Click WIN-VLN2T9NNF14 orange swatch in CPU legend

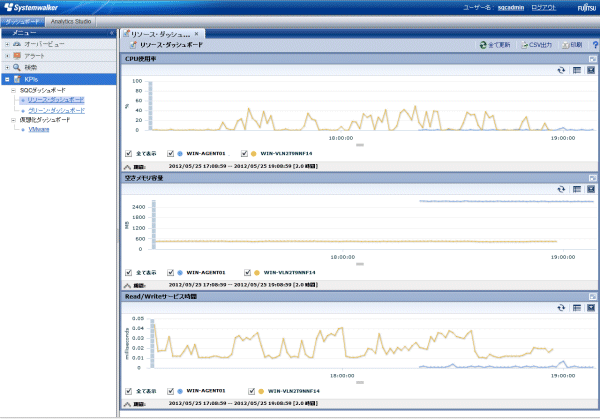click(x=253, y=153)
